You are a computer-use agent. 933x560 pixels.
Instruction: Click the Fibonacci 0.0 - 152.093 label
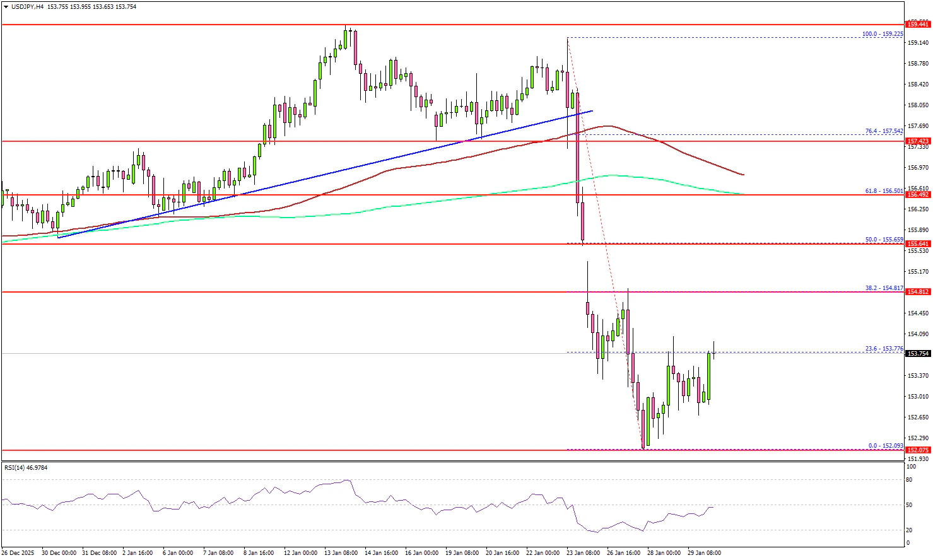click(885, 446)
